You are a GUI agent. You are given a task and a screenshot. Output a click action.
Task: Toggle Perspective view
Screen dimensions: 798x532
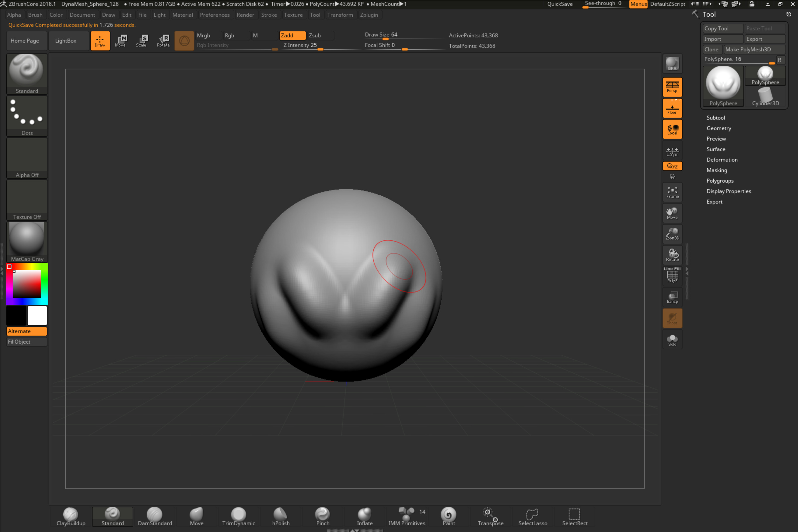[672, 87]
